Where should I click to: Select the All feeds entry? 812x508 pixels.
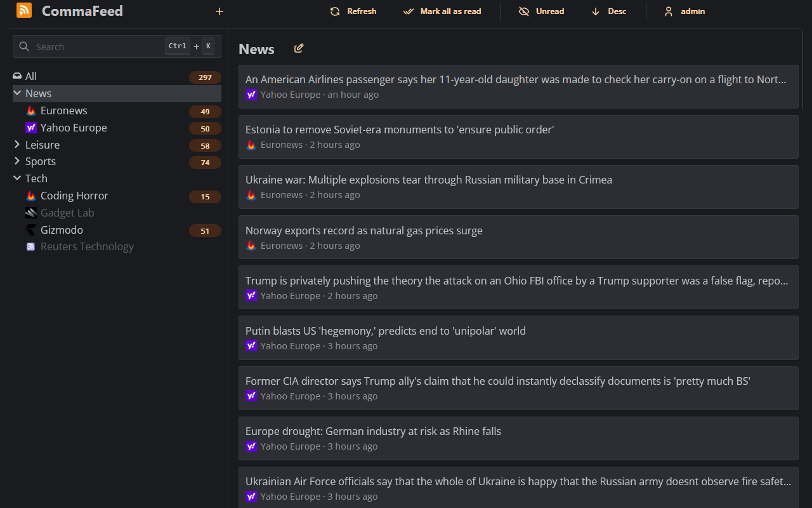pos(30,76)
